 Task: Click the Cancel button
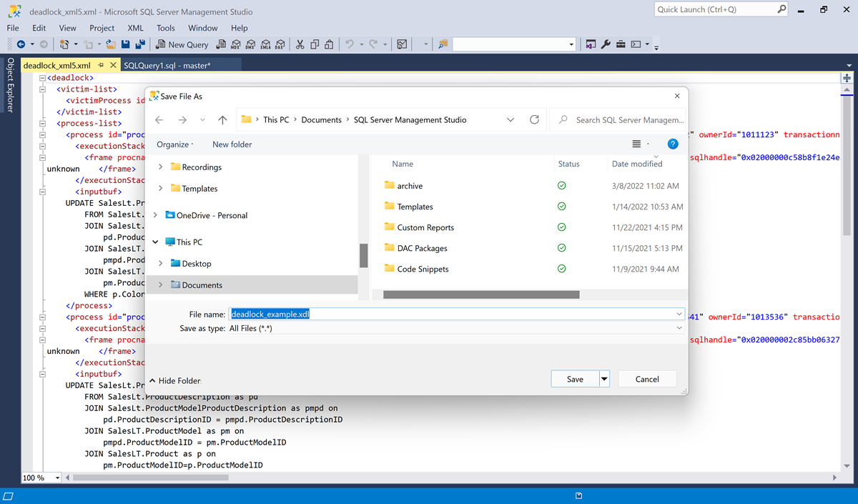click(646, 379)
